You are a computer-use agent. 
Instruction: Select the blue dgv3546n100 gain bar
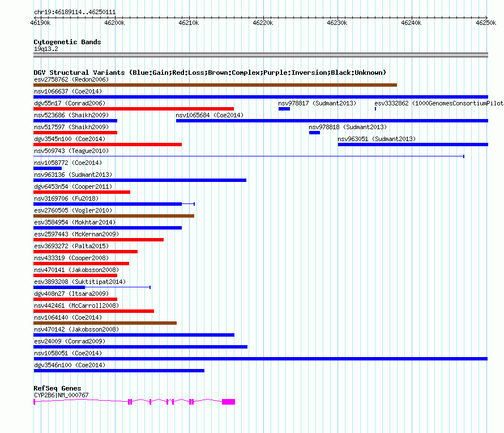[119, 371]
